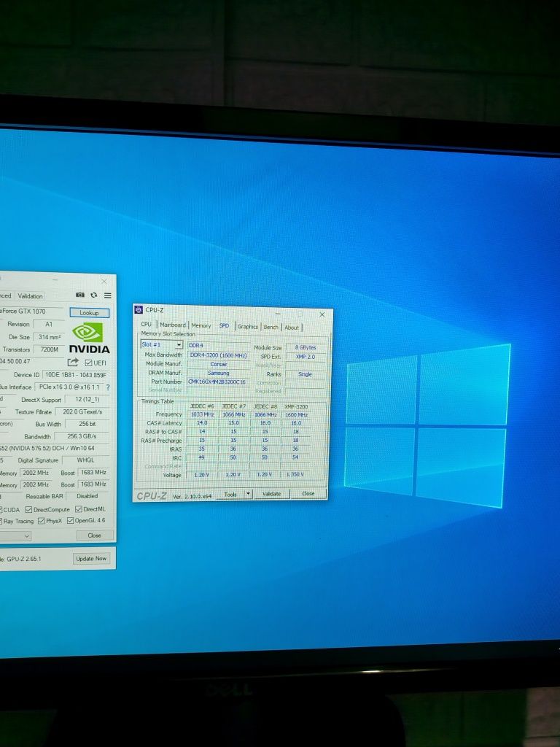The image size is (560, 747).
Task: Click the Validate button in CPU-Z
Action: 271,494
